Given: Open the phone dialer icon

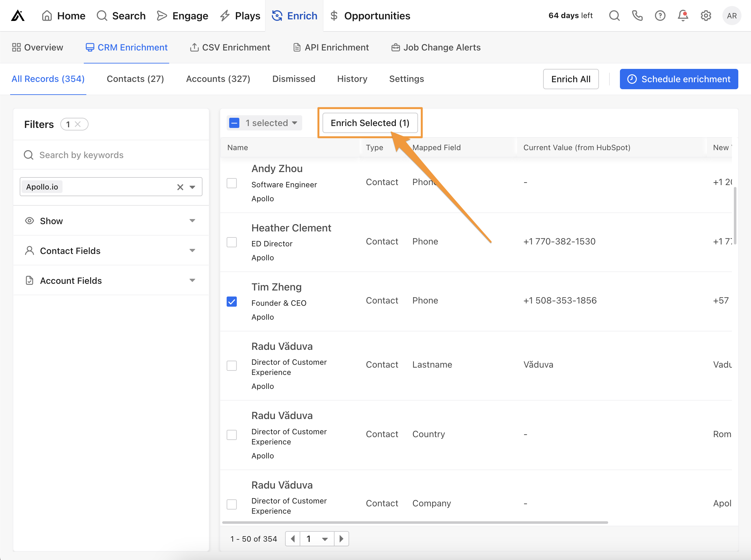Looking at the screenshot, I should click(637, 16).
